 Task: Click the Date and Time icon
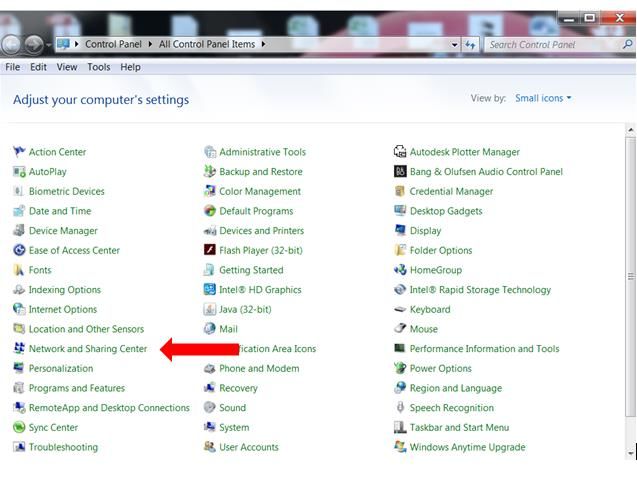19,211
